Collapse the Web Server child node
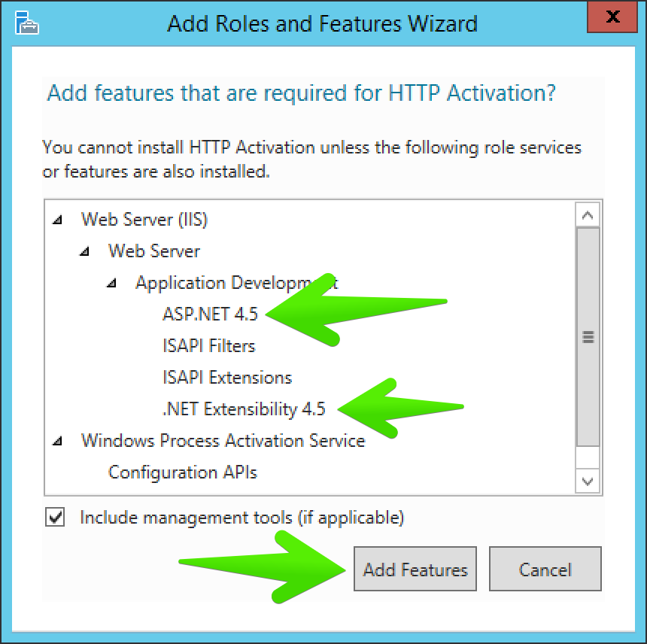647x644 pixels. (84, 251)
